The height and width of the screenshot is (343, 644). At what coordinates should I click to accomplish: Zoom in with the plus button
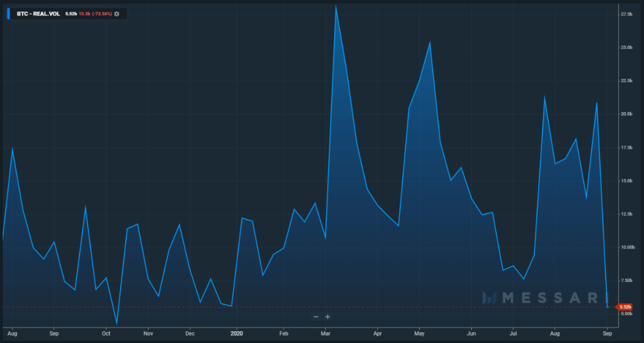tap(327, 317)
